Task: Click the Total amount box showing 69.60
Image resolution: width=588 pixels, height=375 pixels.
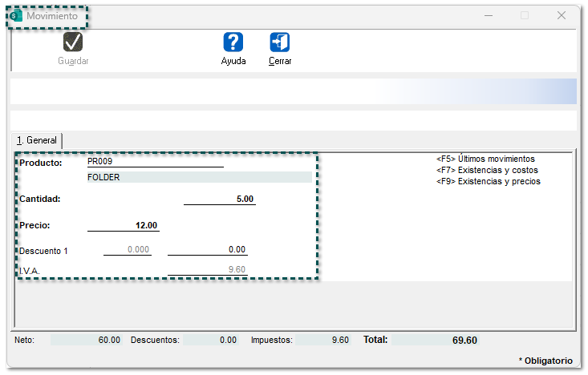Action: point(436,340)
